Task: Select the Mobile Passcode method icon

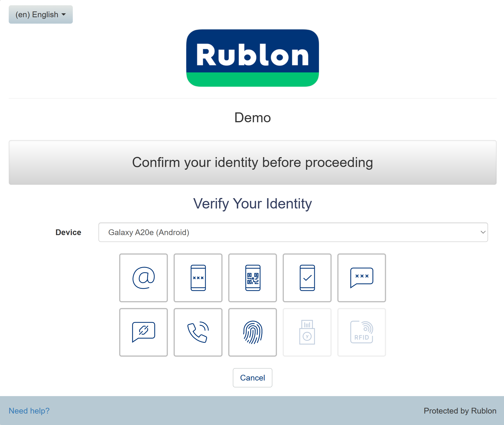Action: [x=198, y=278]
